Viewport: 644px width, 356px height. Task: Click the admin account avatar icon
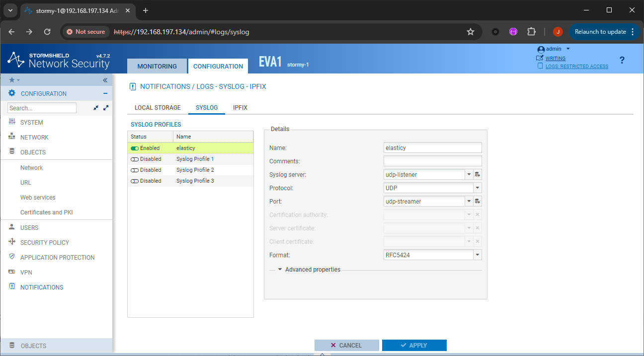coord(541,49)
